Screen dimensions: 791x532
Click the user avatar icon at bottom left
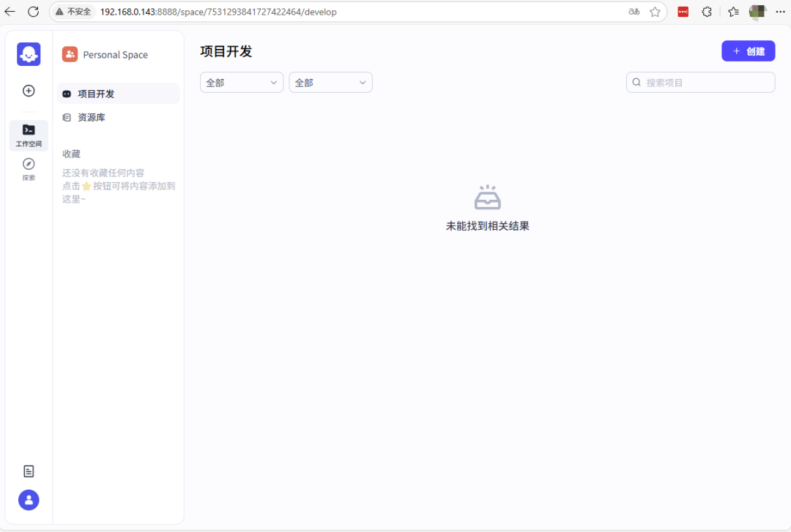point(29,500)
